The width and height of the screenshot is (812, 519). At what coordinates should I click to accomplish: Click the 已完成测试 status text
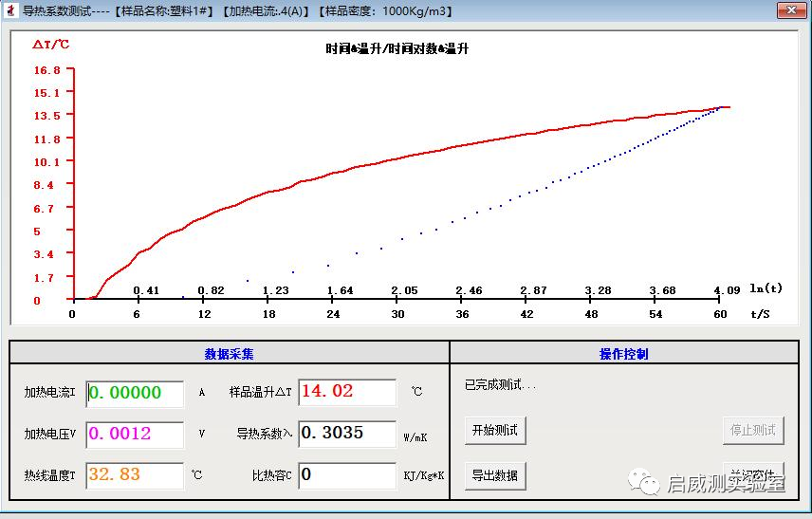point(500,385)
